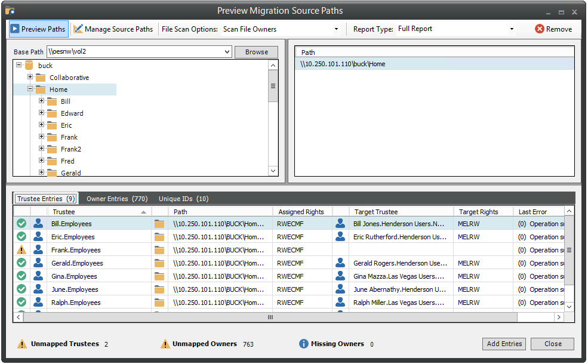The height and width of the screenshot is (364, 588).
Task: Click target user icon for Bill Jones.Henderson
Action: click(340, 223)
